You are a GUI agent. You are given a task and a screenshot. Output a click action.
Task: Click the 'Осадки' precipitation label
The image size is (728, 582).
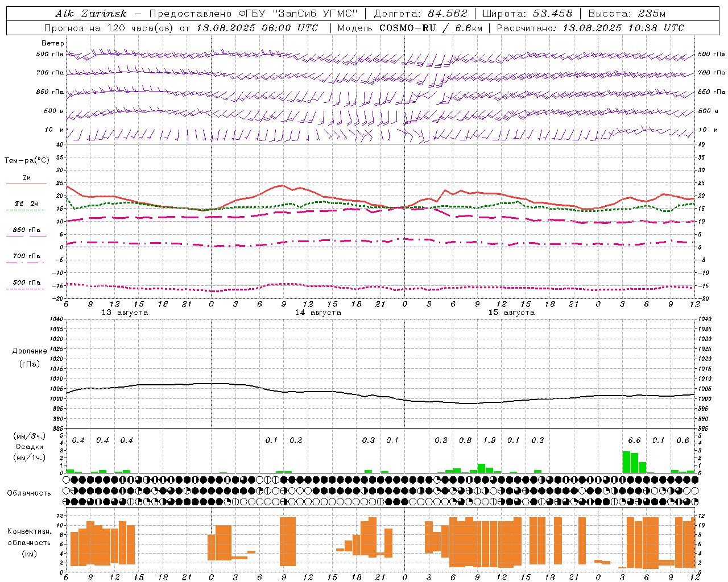30,447
